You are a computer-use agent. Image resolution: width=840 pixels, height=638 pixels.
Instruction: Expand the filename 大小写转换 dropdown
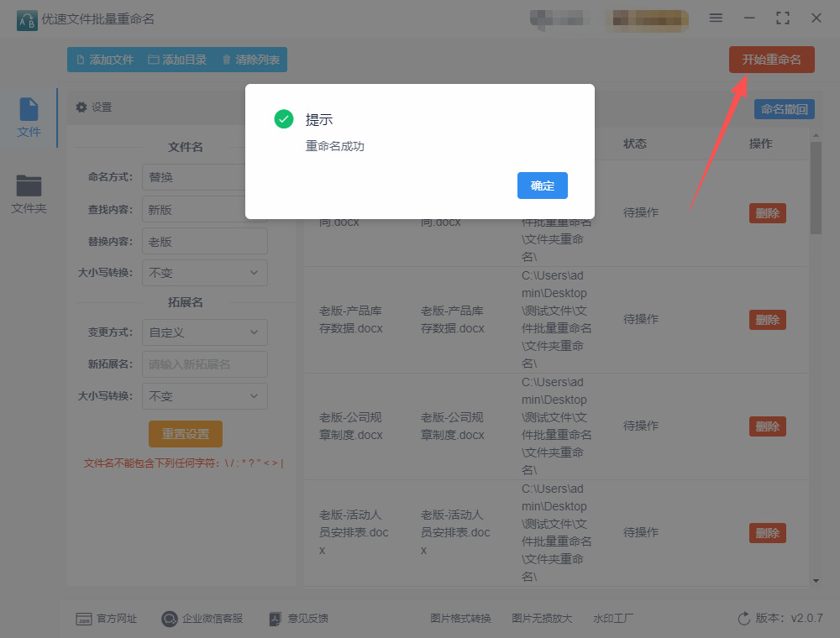point(205,273)
